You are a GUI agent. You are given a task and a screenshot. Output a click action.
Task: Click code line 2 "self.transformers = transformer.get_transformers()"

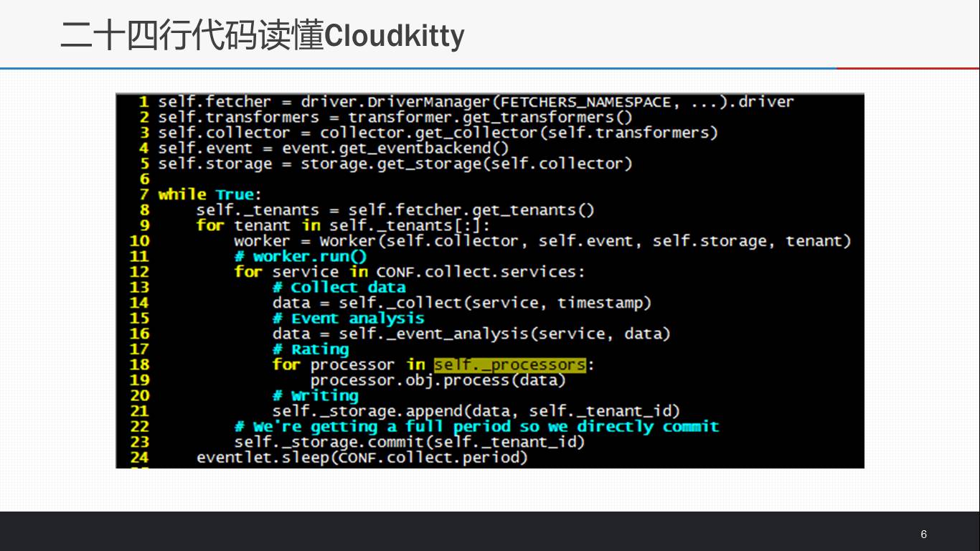pyautogui.click(x=395, y=118)
